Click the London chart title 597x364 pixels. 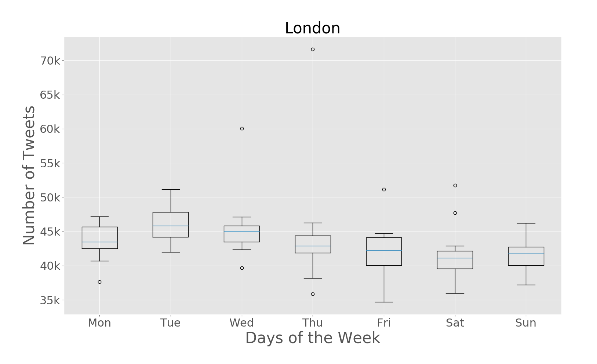(312, 28)
